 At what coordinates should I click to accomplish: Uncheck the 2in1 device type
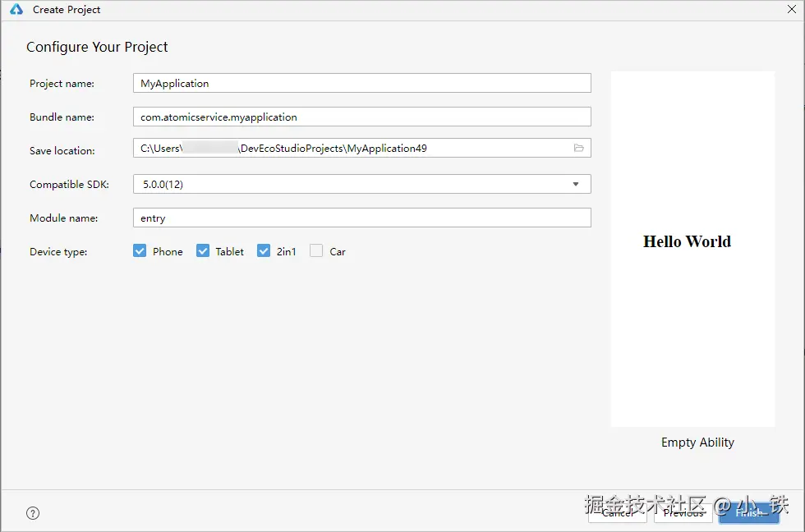(x=264, y=251)
